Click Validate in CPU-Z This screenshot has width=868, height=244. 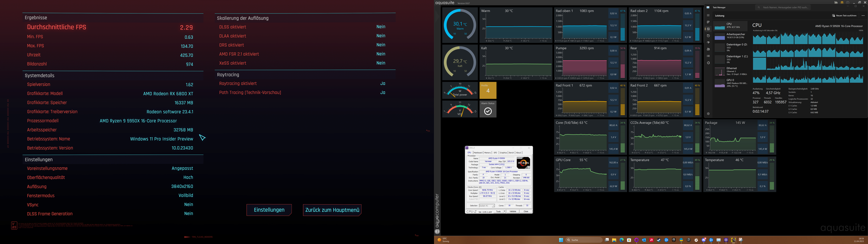click(x=513, y=212)
